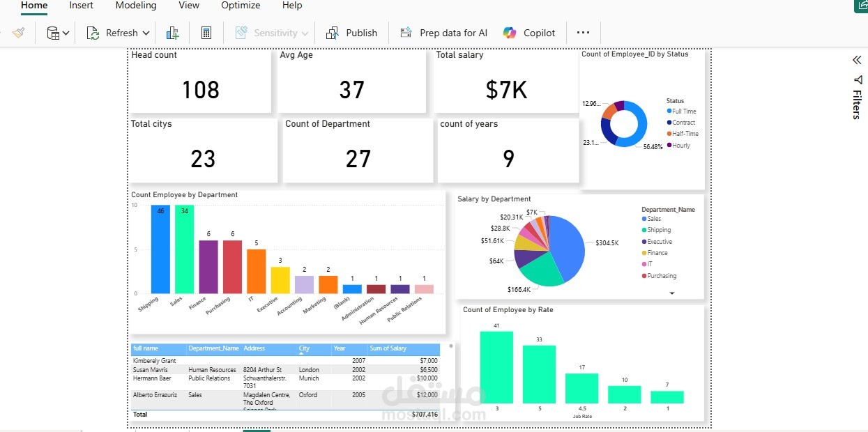Click the Head count card value 108
This screenshot has height=432, width=868.
(201, 90)
